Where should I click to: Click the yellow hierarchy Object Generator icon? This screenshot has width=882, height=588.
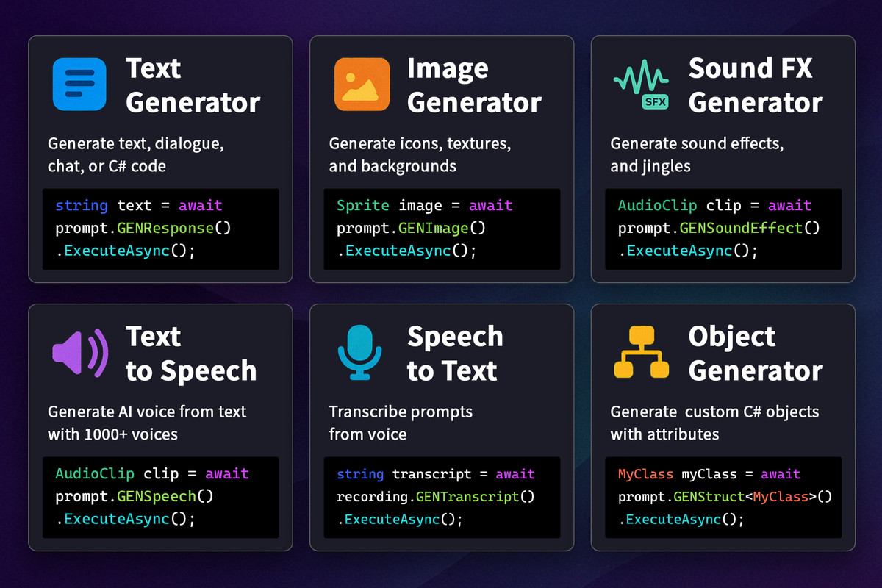click(642, 353)
